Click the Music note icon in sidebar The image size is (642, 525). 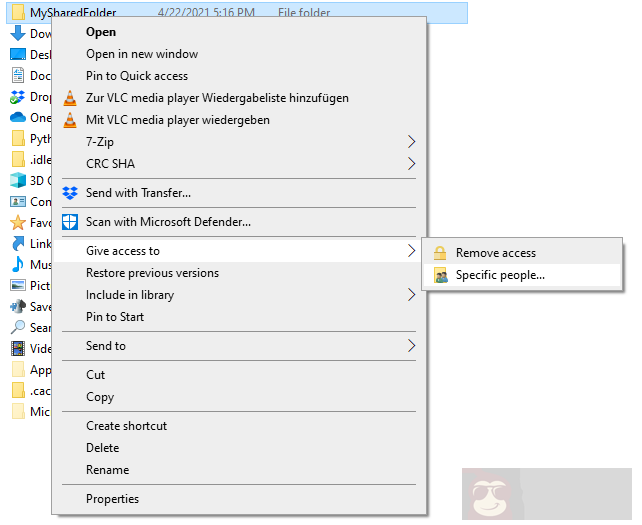click(18, 265)
